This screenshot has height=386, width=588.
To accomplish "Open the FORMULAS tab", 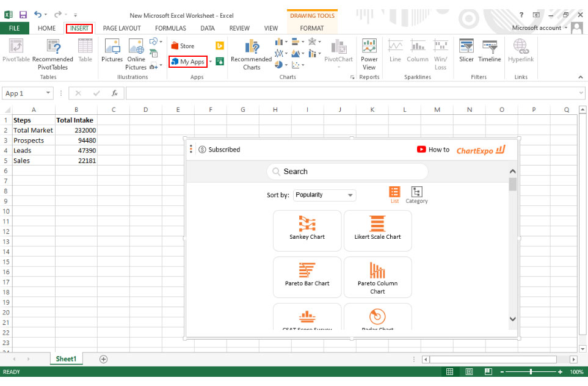I will 170,28.
